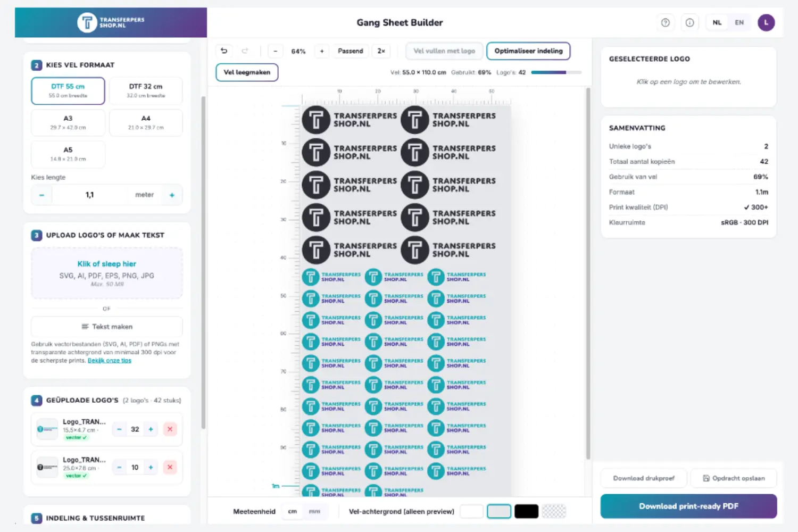Switch language to NL
Screen dimensions: 798x532
coord(717,22)
